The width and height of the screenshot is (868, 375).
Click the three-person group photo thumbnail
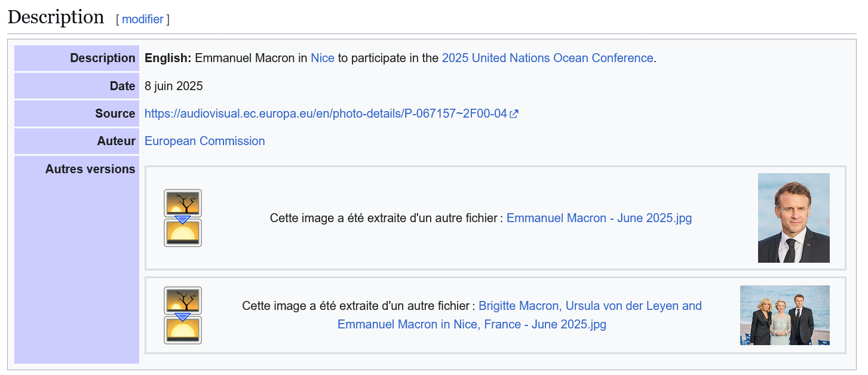pos(784,315)
